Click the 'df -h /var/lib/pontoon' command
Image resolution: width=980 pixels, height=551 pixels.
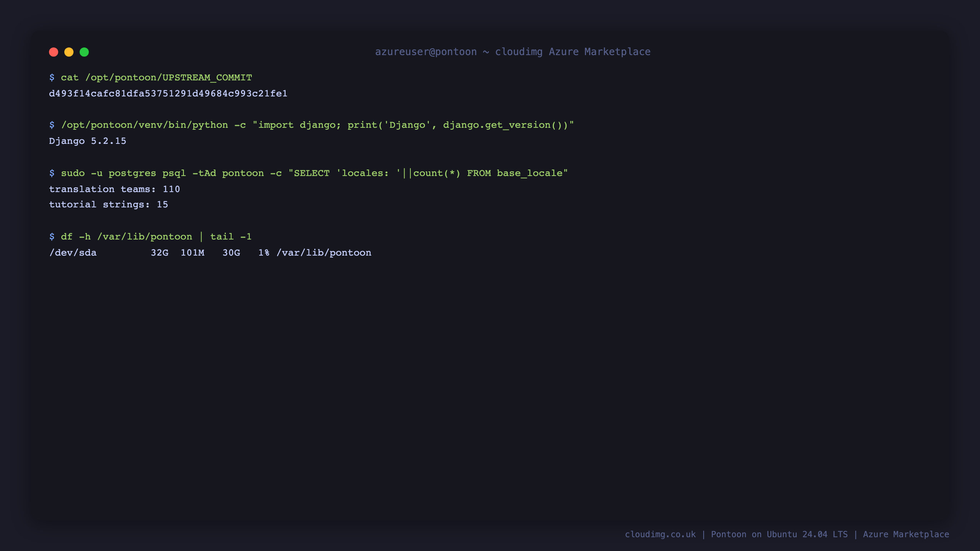tap(156, 237)
